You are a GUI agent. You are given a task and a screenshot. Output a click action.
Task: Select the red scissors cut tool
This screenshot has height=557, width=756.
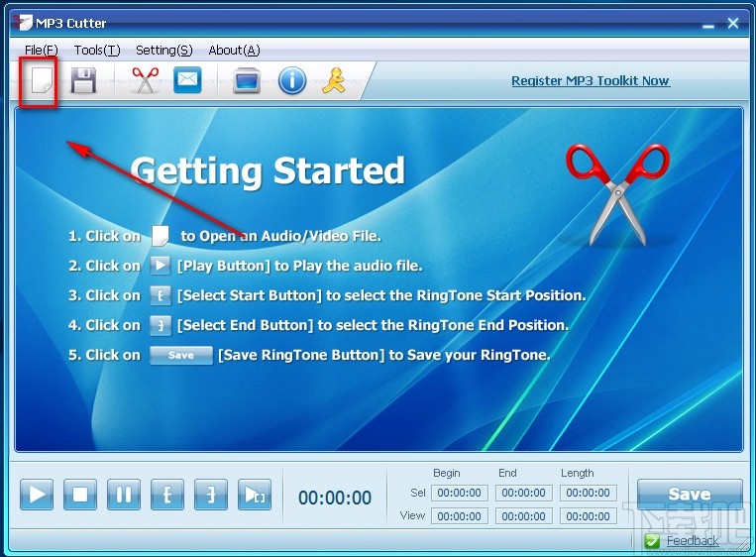[x=145, y=80]
